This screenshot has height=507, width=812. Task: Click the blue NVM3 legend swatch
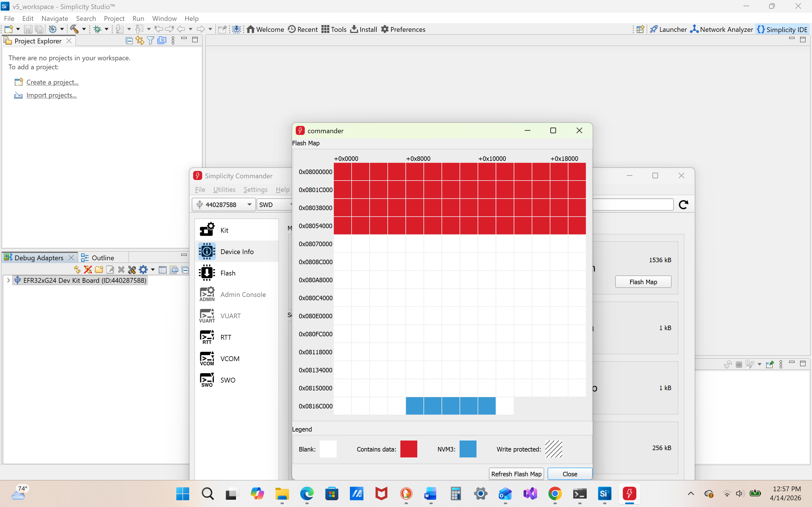[468, 449]
